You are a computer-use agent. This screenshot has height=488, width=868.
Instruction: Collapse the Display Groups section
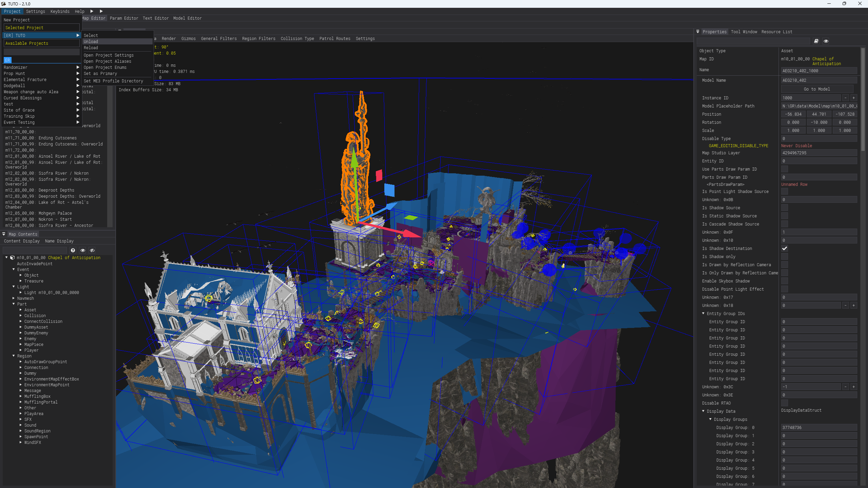click(710, 419)
